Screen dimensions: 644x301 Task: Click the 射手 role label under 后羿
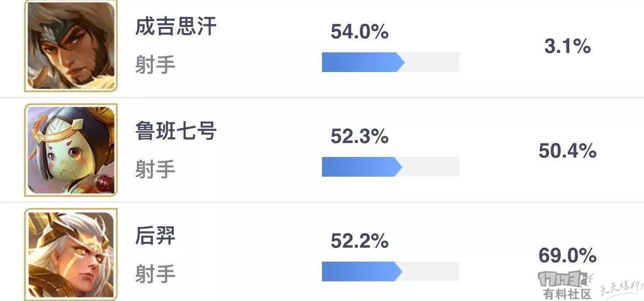pyautogui.click(x=155, y=273)
